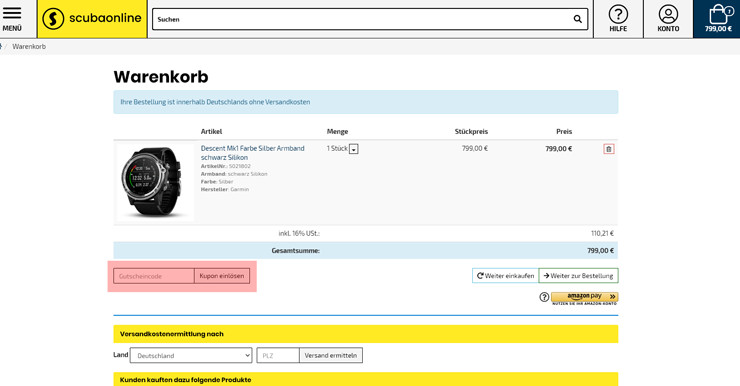Click the Garmin watch product thumbnail
Image resolution: width=740 pixels, height=386 pixels.
155,182
